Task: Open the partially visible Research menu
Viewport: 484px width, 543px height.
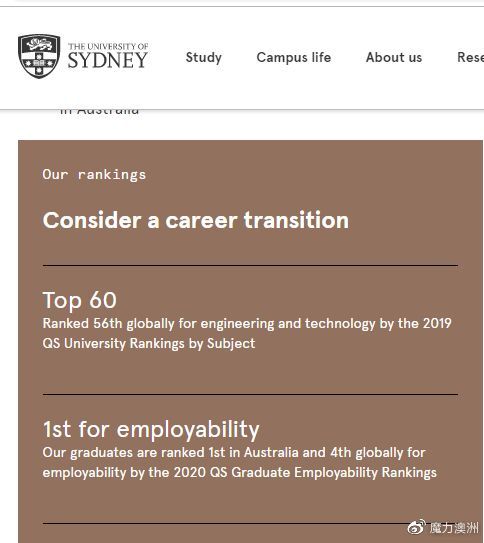Action: coord(470,57)
